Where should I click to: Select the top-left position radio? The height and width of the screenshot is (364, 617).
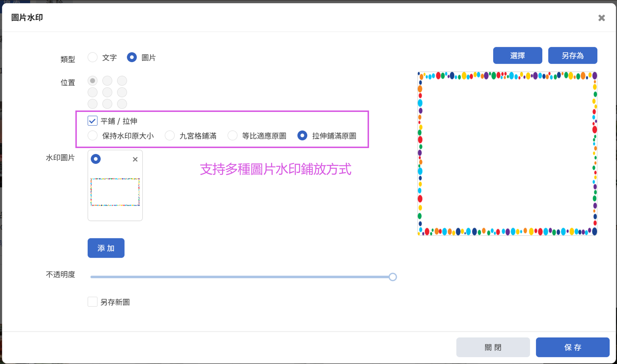tap(93, 81)
